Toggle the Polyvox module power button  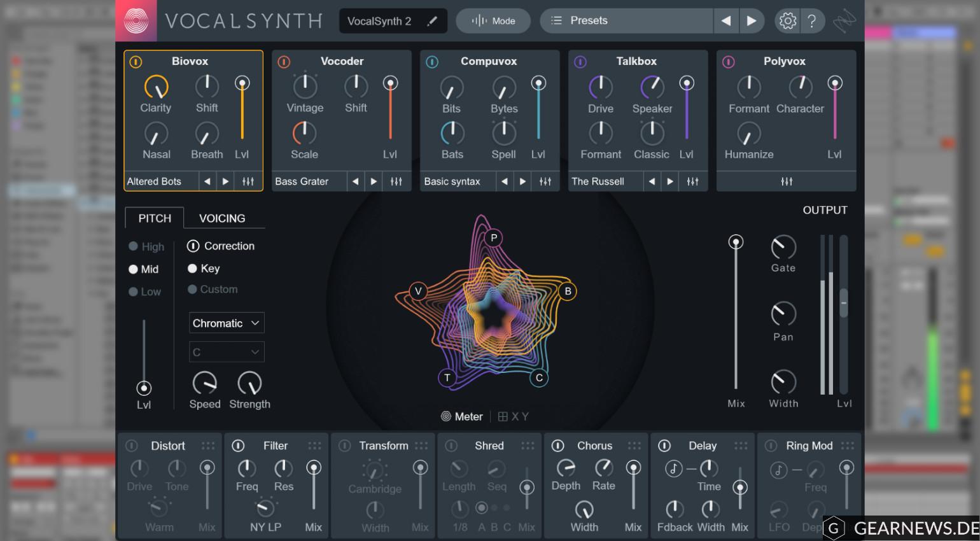pyautogui.click(x=729, y=62)
